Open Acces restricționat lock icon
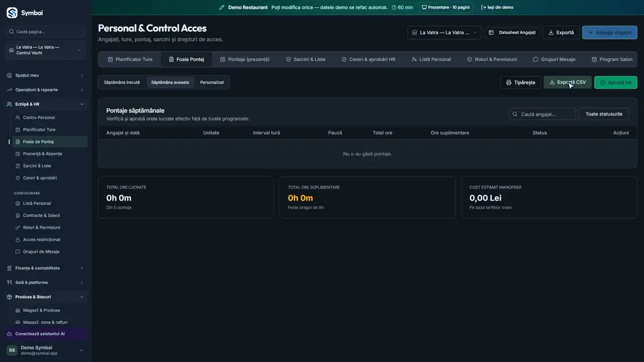Viewport: 644px width, 362px height. 18,240
